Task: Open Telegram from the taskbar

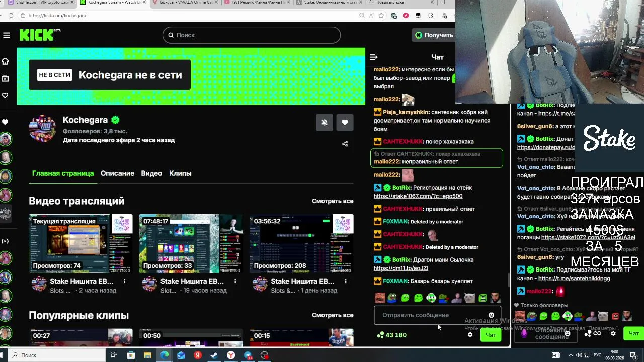Action: pyautogui.click(x=248, y=355)
